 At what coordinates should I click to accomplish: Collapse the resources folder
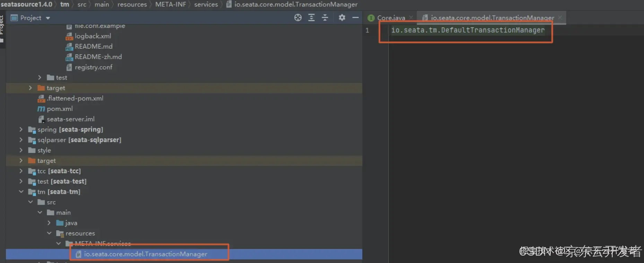(x=49, y=233)
